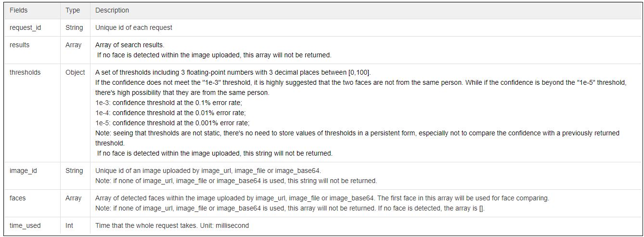
Task: Click the 1e-3 confidence threshold line
Action: pyautogui.click(x=172, y=103)
